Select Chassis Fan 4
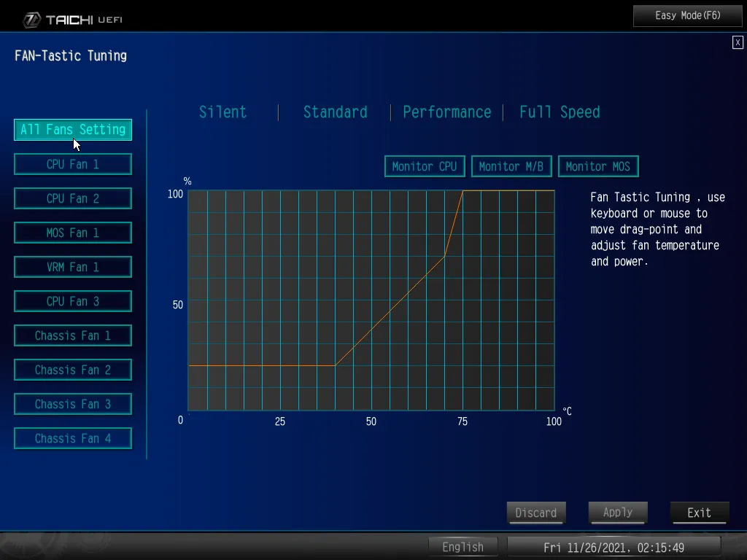The image size is (747, 560). (x=73, y=438)
